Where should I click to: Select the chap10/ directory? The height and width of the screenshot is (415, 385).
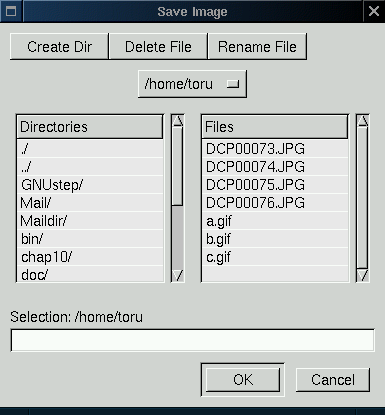pyautogui.click(x=90, y=257)
